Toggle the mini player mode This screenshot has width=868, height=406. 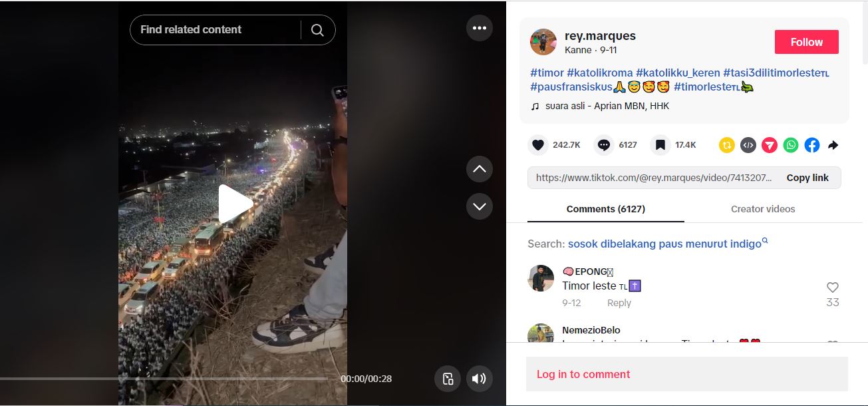point(448,379)
